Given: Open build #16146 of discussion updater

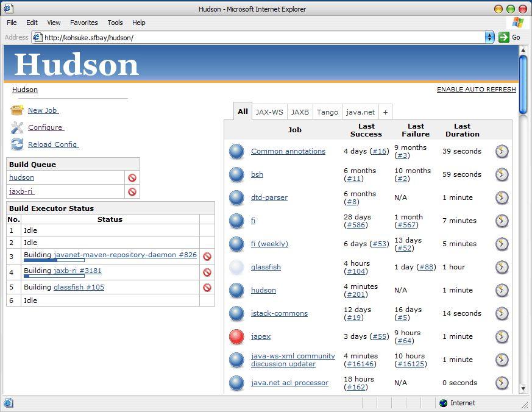Looking at the screenshot, I should pos(360,364).
